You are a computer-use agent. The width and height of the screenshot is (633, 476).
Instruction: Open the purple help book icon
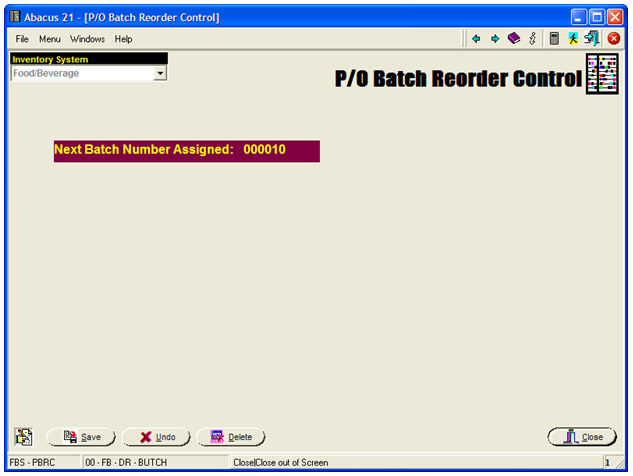pyautogui.click(x=514, y=39)
